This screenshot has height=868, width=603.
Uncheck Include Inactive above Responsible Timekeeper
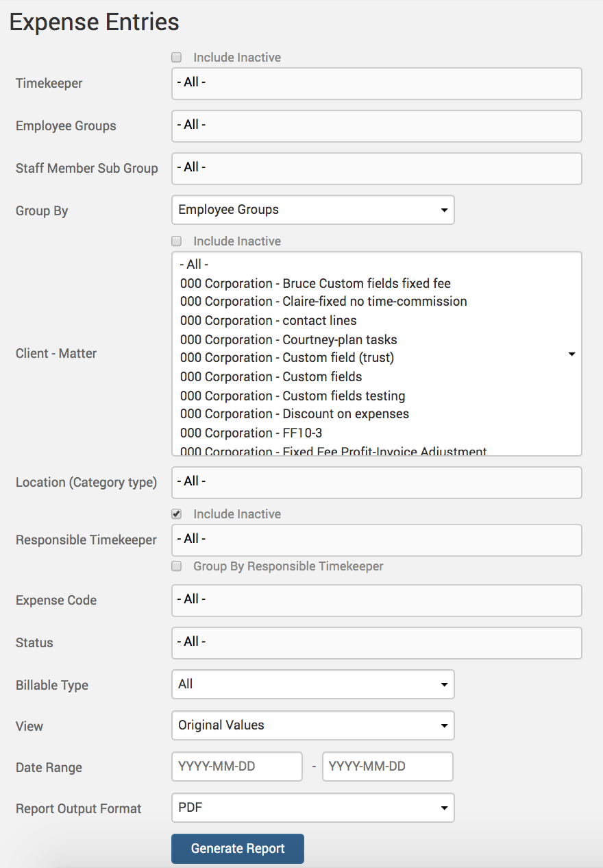click(x=177, y=514)
